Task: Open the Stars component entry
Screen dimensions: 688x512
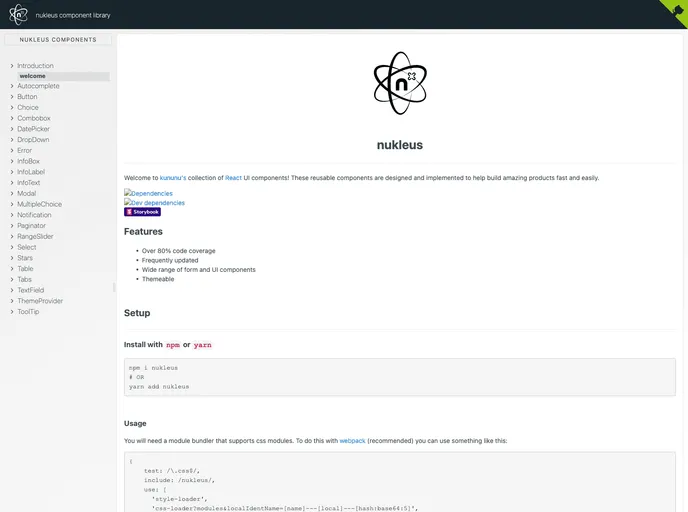Action: pyautogui.click(x=25, y=258)
